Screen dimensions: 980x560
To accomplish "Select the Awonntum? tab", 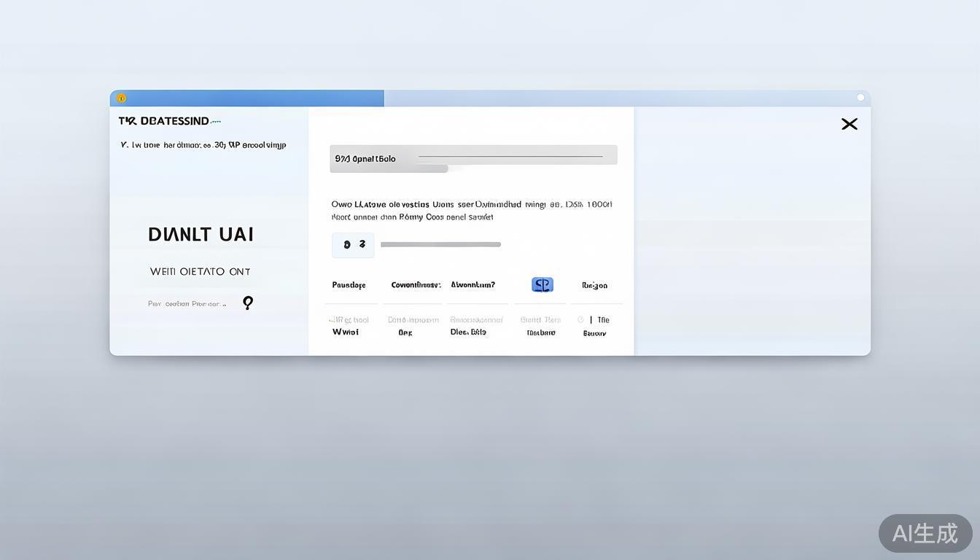I will click(472, 285).
